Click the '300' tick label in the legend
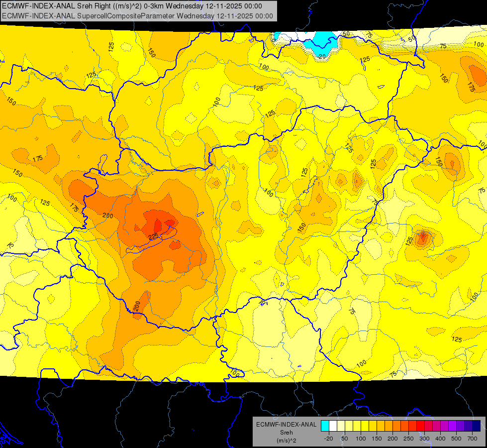 (424, 439)
